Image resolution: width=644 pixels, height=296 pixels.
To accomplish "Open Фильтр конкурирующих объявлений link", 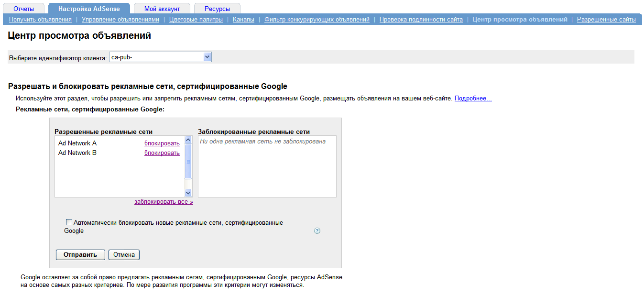I will 317,20.
